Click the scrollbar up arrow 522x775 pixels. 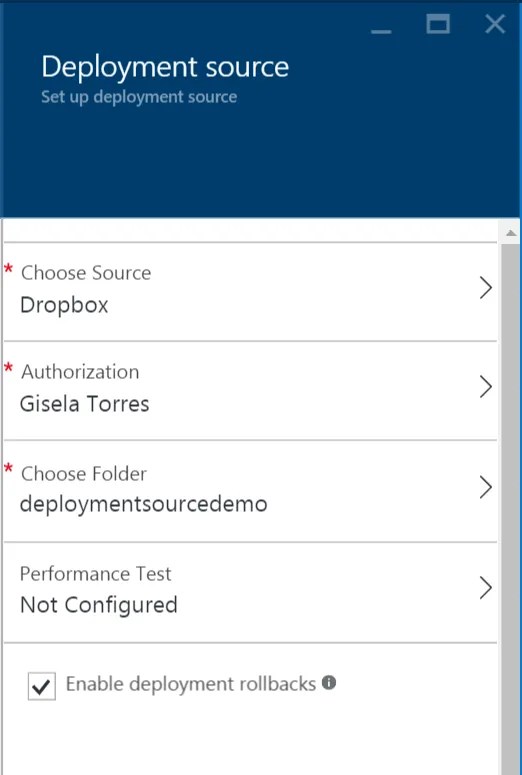pos(511,233)
